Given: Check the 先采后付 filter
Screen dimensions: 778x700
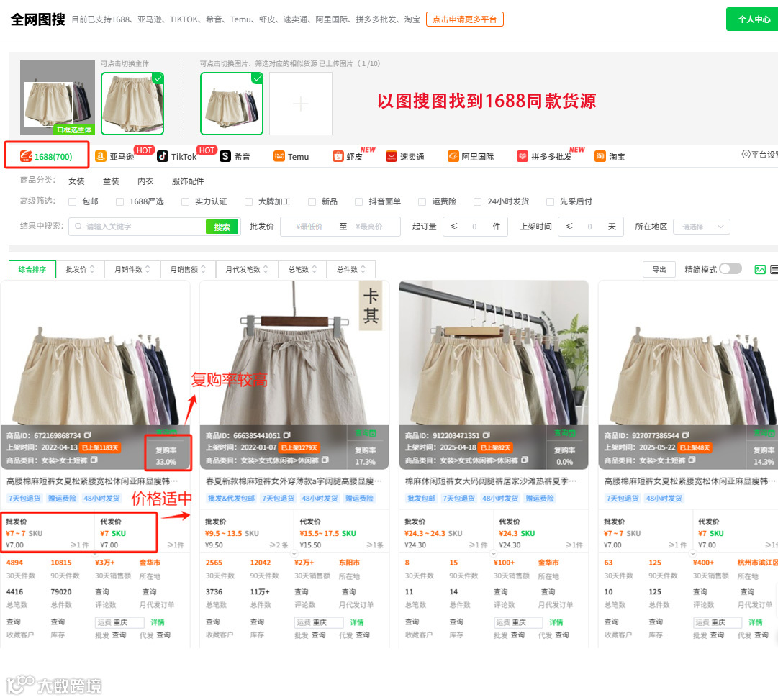Looking at the screenshot, I should click(550, 201).
